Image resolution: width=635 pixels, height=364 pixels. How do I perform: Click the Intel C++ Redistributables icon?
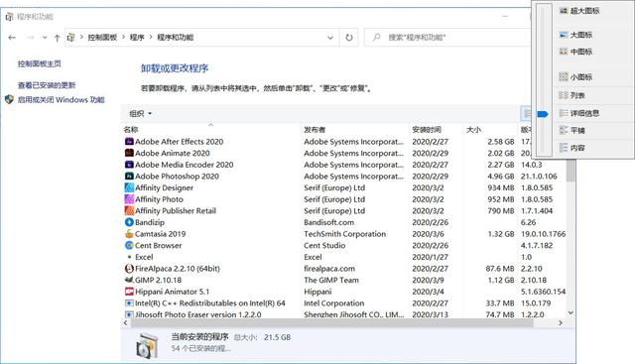coord(129,303)
